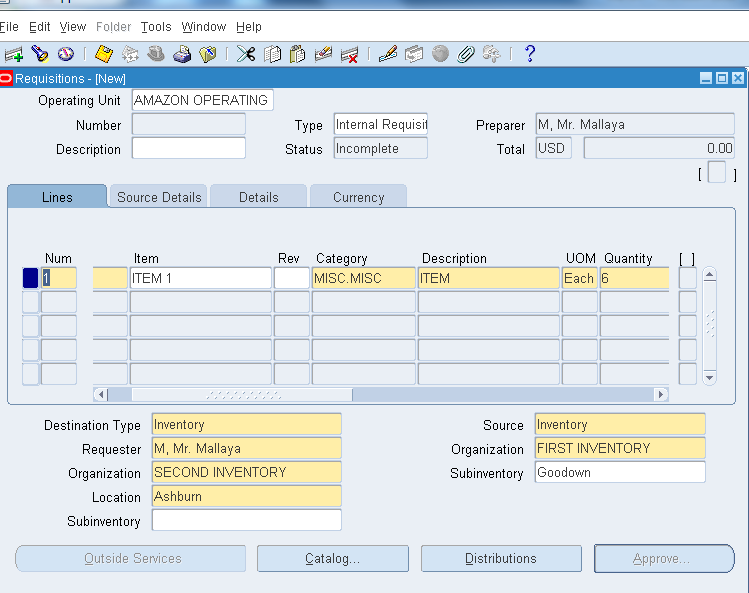Click the New record toolbar icon
Screen dimensions: 749x593
14,54
